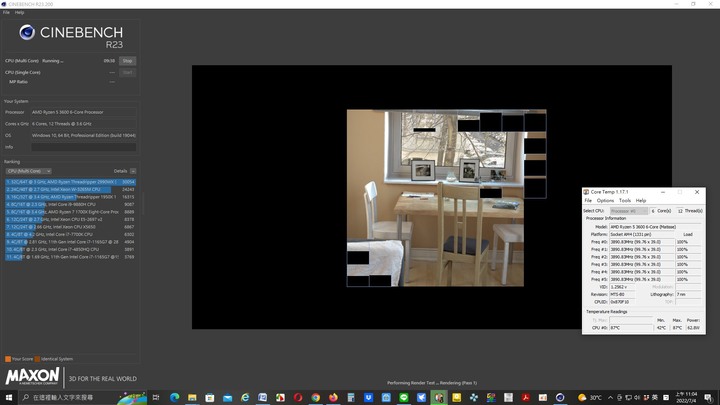Open the Windows Start menu
This screenshot has width=720, height=405.
(x=9, y=397)
